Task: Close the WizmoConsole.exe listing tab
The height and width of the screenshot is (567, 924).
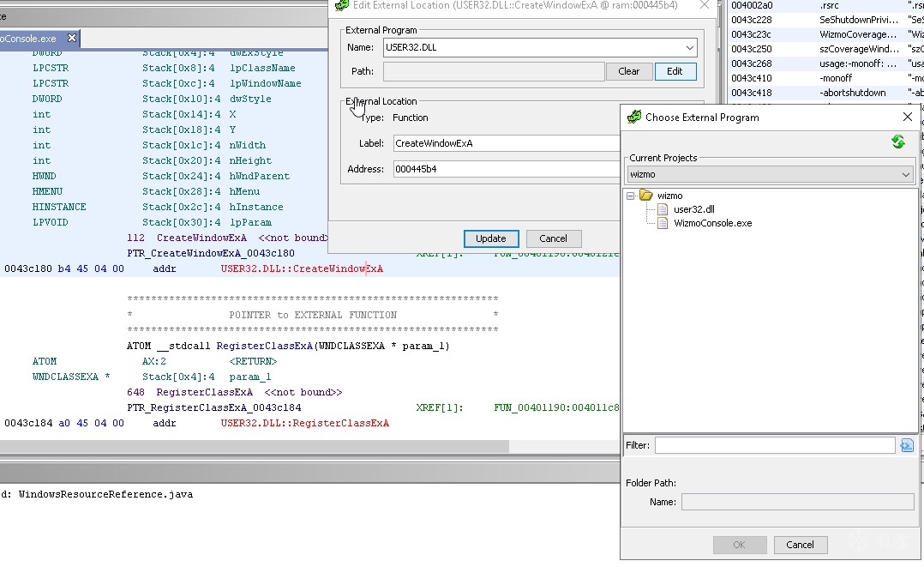Action: click(72, 38)
